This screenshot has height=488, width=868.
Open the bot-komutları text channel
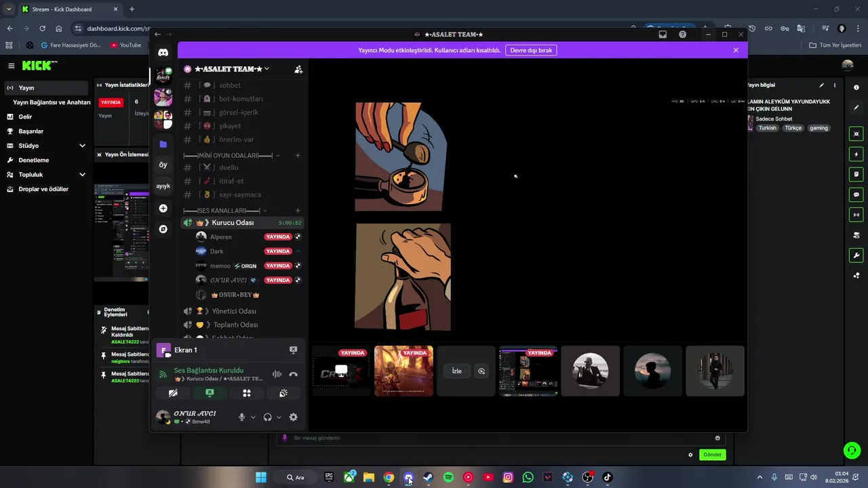(243, 99)
